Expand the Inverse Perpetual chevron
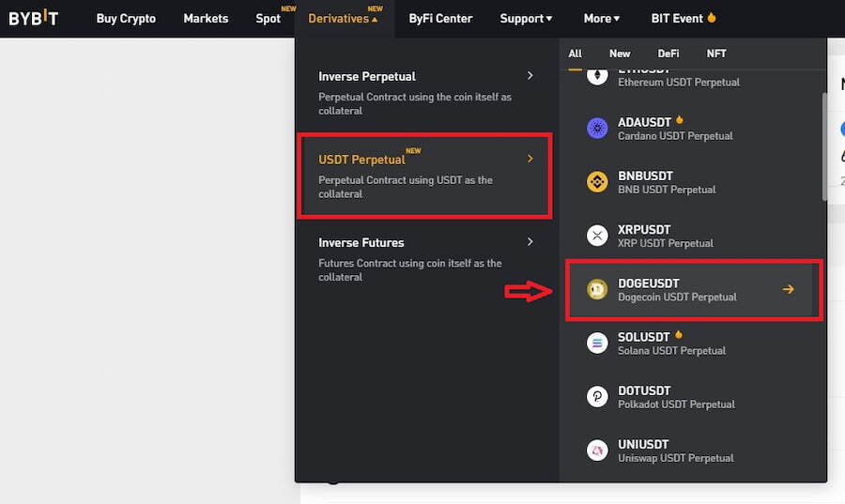 (x=530, y=75)
